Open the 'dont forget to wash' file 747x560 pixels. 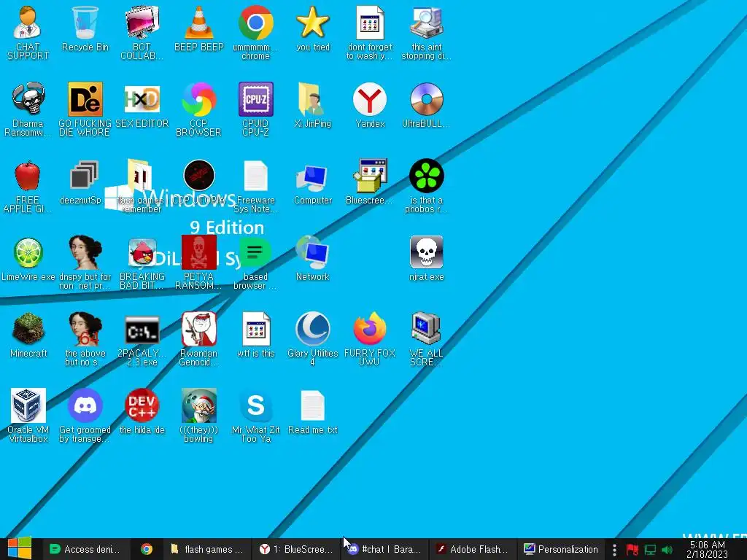coord(370,32)
